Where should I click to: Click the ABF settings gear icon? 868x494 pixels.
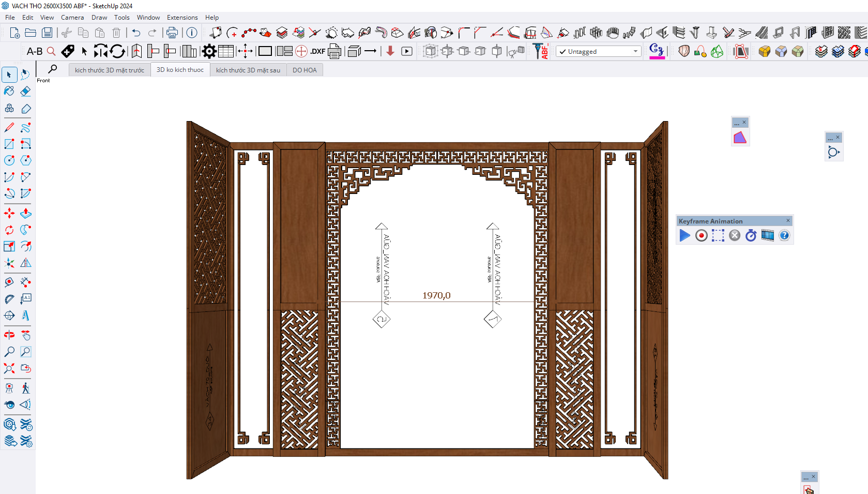pos(209,51)
